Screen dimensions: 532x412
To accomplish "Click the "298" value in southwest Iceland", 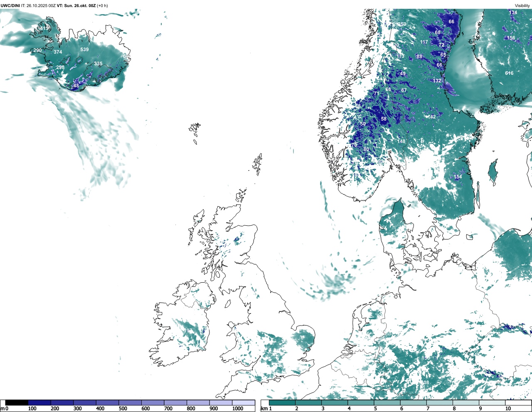I will pos(60,67).
